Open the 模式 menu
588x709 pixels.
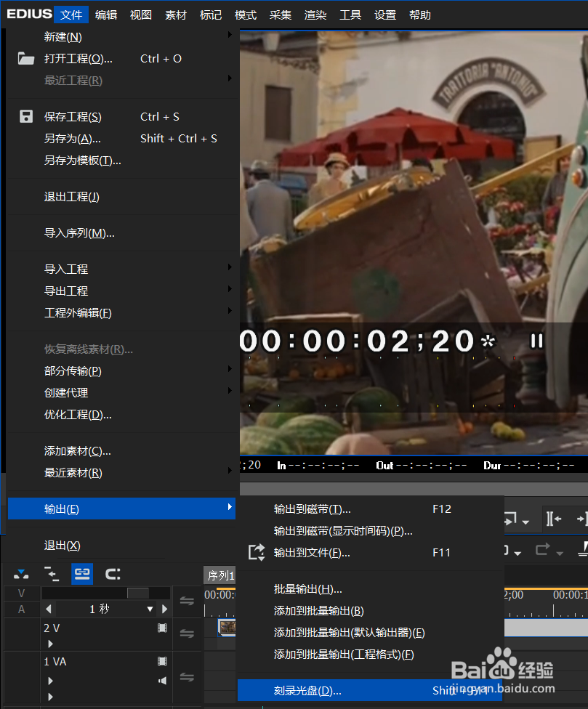tap(246, 15)
